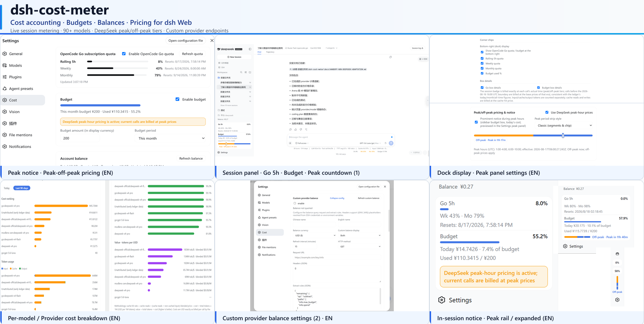
Task: Click the gear icon on the peak rail
Action: click(x=617, y=300)
